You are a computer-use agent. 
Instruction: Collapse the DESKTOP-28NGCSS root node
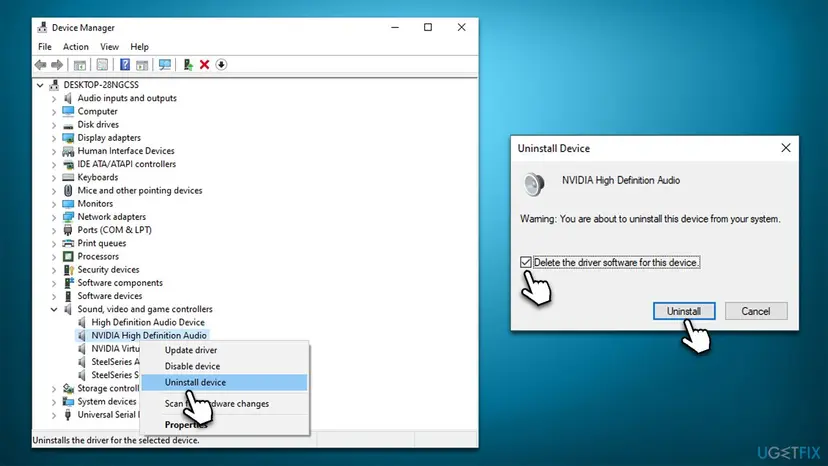[x=40, y=85]
